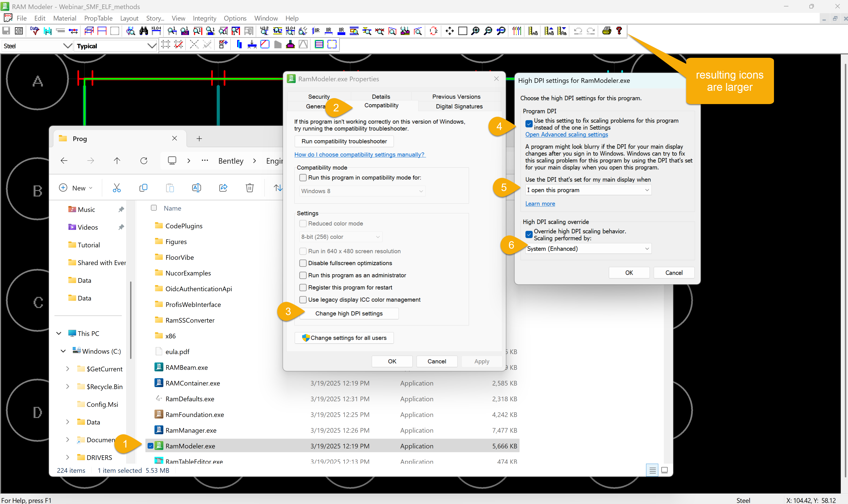848x504 pixels.
Task: Collapse the This PC tree node
Action: point(59,333)
